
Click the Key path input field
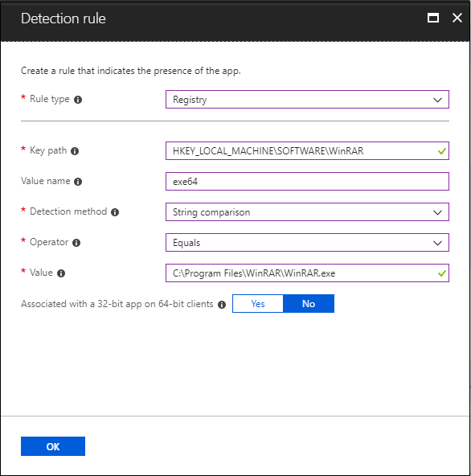tap(307, 150)
